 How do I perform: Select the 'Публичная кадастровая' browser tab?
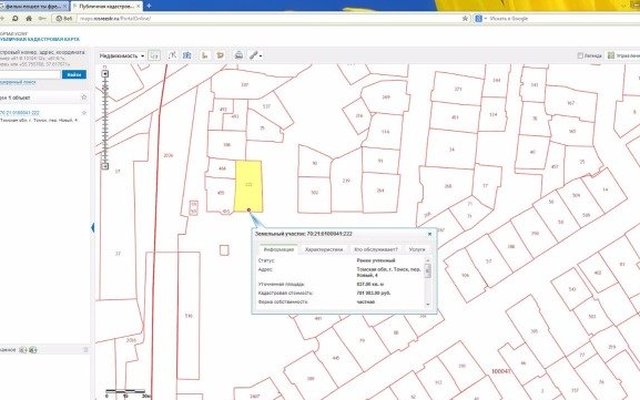click(x=105, y=7)
